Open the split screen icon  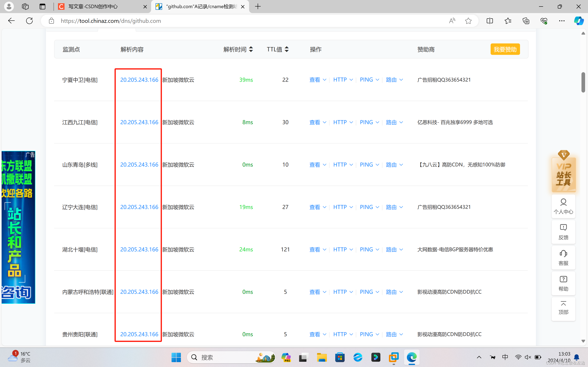pos(490,21)
